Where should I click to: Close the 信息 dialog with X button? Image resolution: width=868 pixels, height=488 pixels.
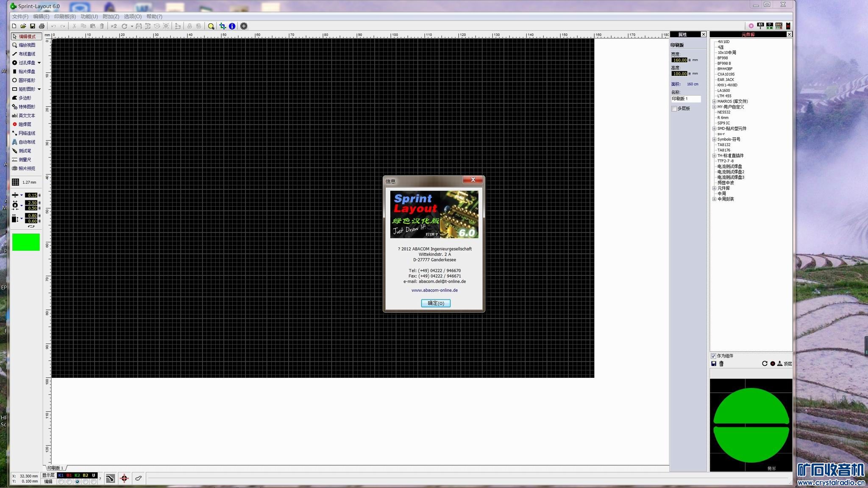click(x=473, y=180)
